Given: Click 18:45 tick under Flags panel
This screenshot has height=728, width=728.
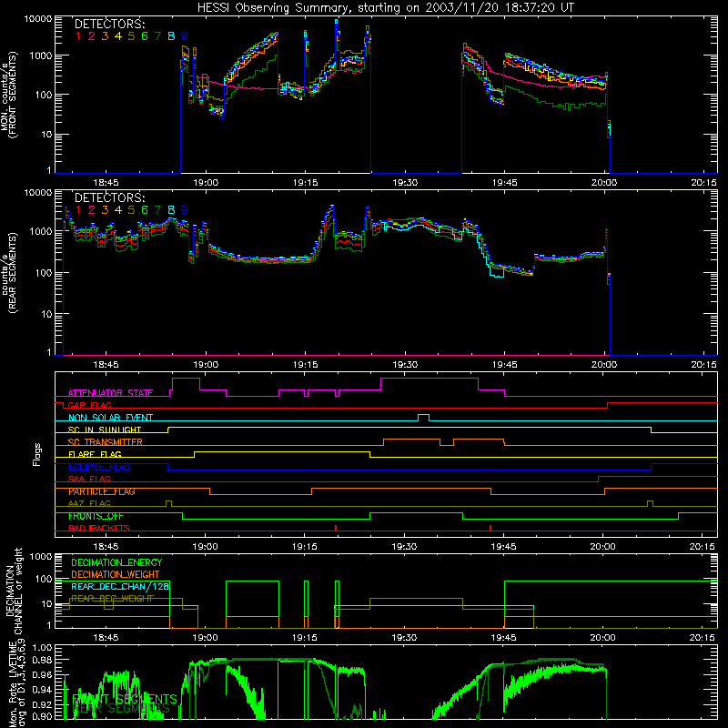Looking at the screenshot, I should pos(106,547).
